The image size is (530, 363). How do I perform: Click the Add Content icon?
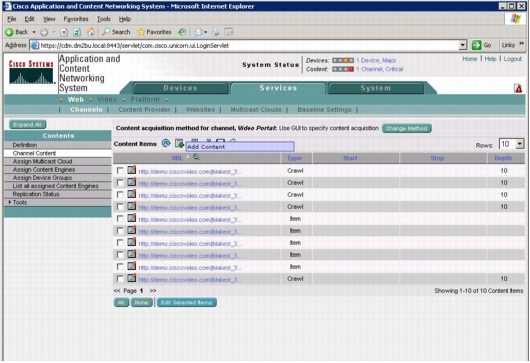tap(179, 143)
